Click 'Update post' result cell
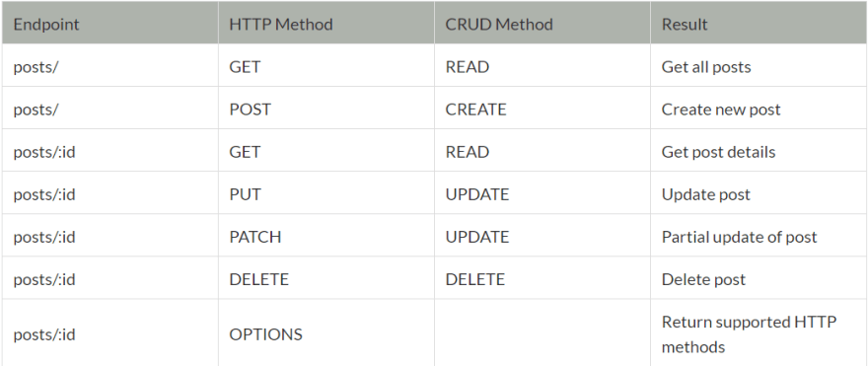This screenshot has width=868, height=366. pyautogui.click(x=759, y=194)
